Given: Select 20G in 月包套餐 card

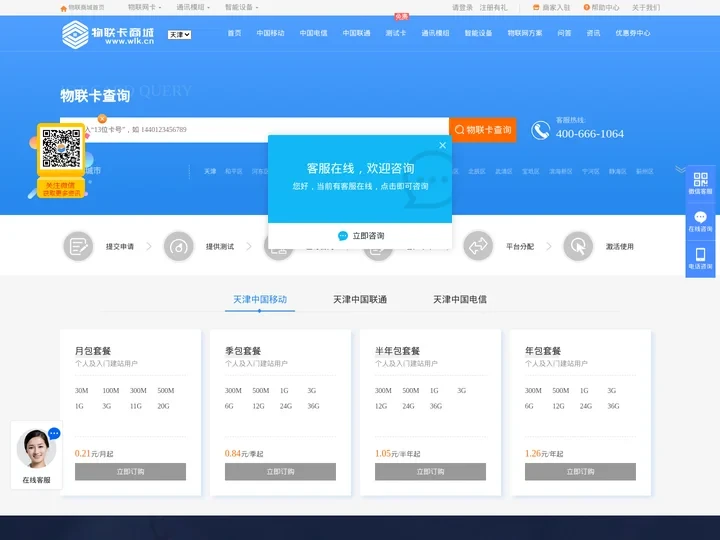Looking at the screenshot, I should (163, 406).
